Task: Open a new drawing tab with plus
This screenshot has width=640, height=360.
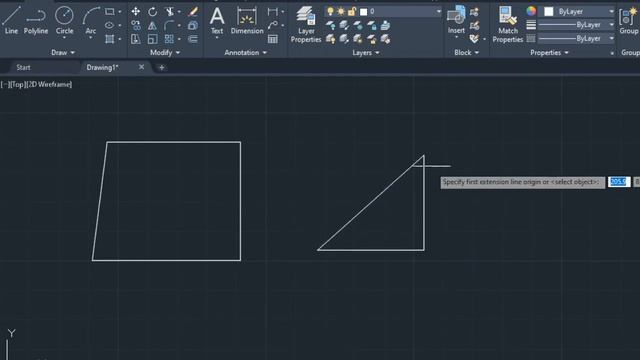Action: (x=161, y=67)
